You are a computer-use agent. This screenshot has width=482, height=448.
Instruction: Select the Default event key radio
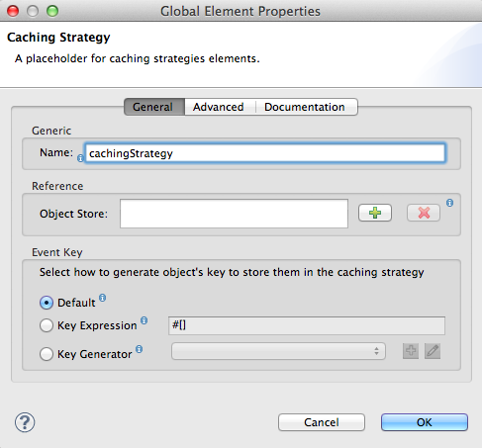pyautogui.click(x=47, y=303)
